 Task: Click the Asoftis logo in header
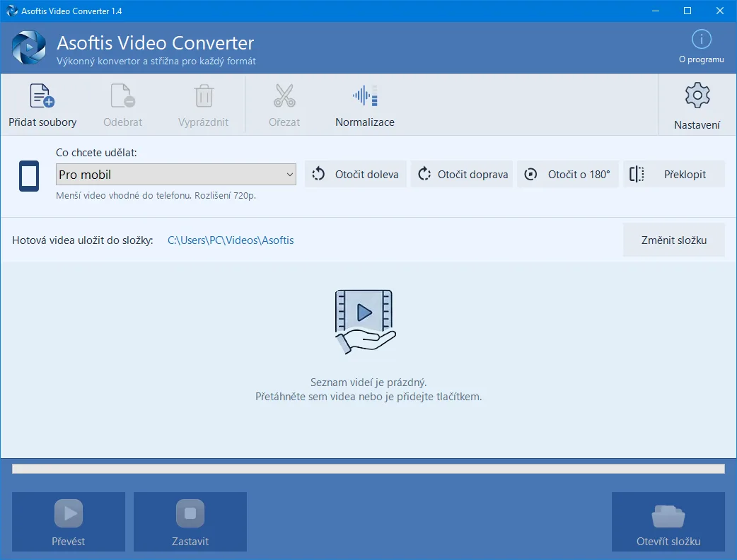(29, 47)
